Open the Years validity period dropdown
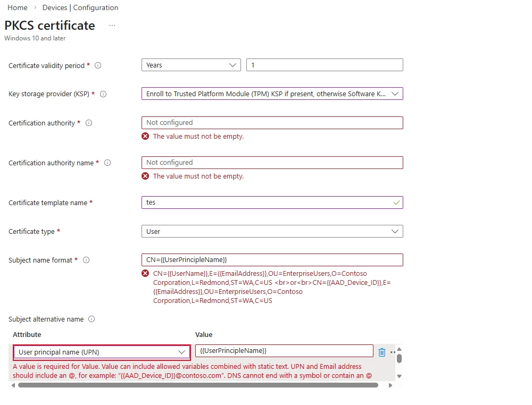This screenshot has height=405, width=532. [191, 65]
